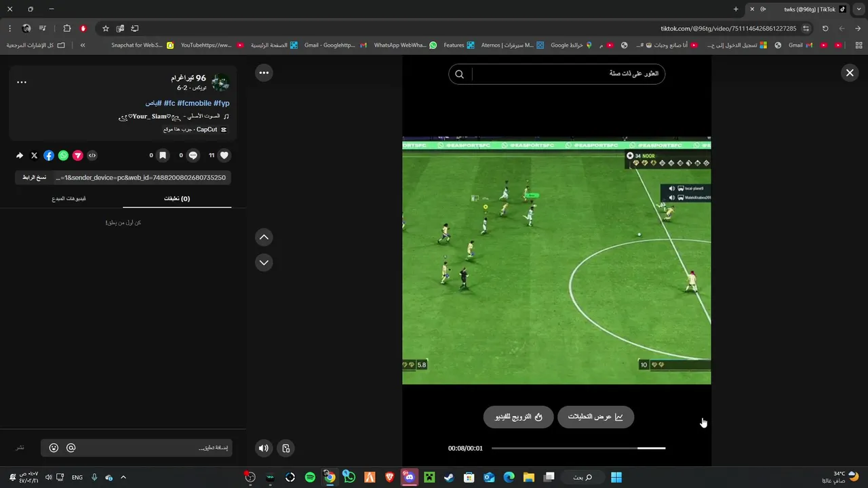Click the #fc hashtag

(169, 103)
